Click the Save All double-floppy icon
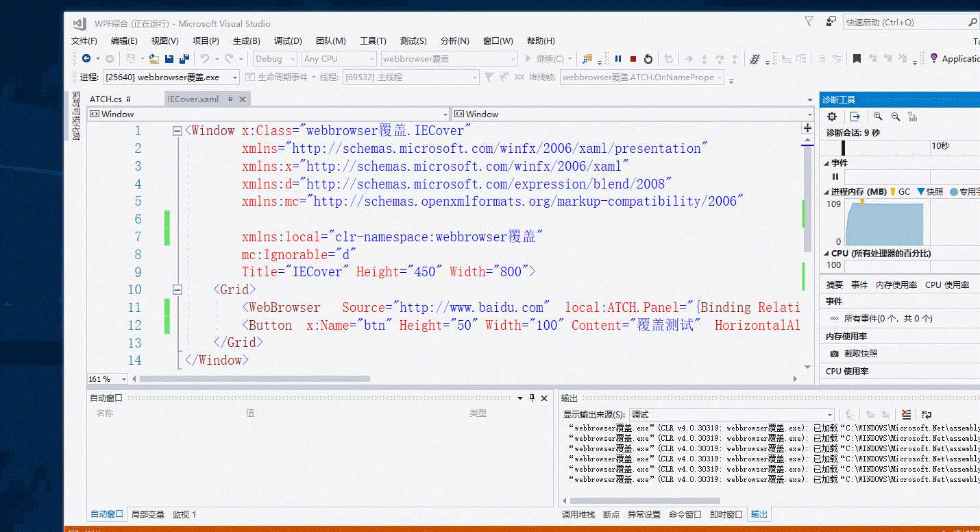 coord(184,59)
